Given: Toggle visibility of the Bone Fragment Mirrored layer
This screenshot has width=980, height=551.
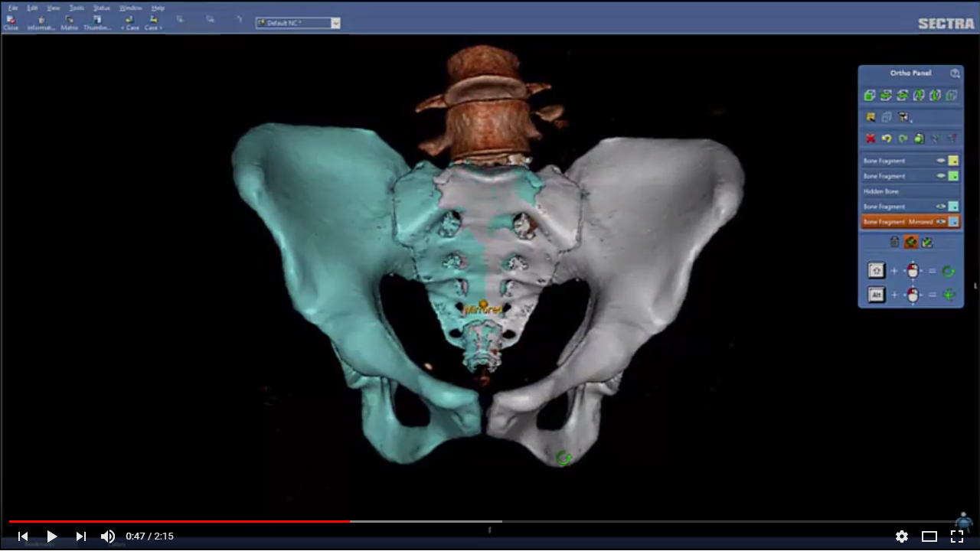Looking at the screenshot, I should (942, 221).
